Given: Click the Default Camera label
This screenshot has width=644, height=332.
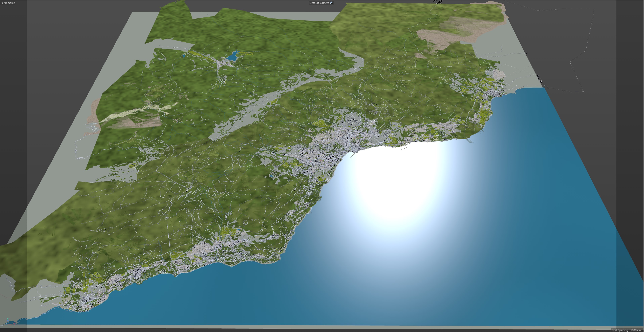Looking at the screenshot, I should point(319,3).
